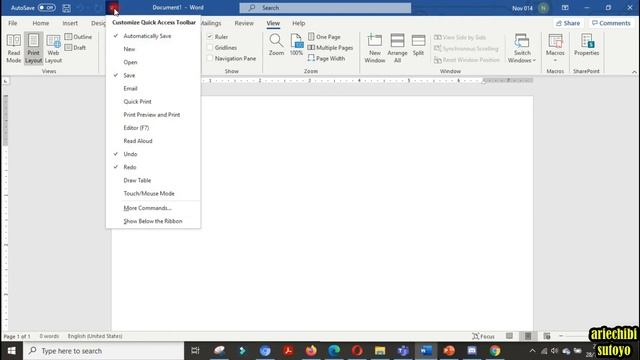Open Firefox from the taskbar
This screenshot has height=360, width=640.
click(x=311, y=351)
